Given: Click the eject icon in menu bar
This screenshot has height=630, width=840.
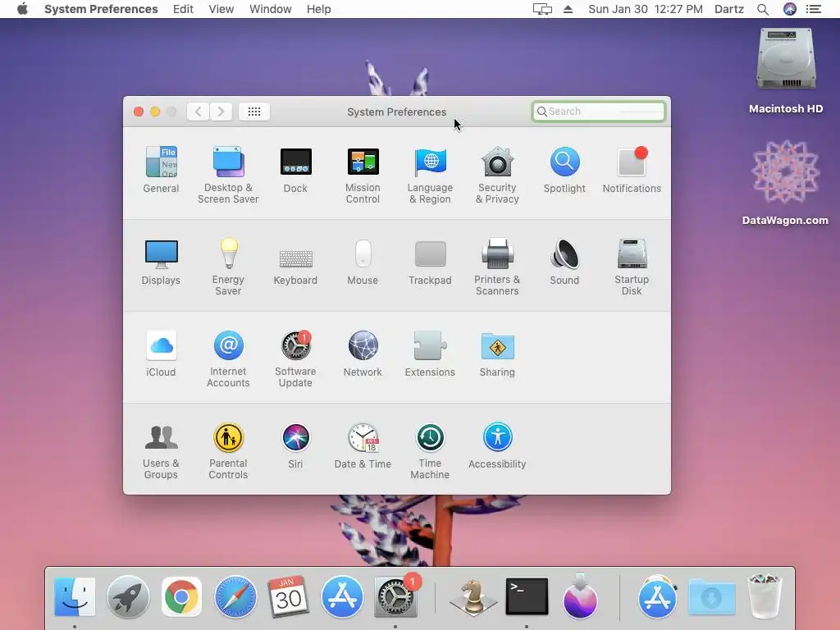Looking at the screenshot, I should click(568, 9).
